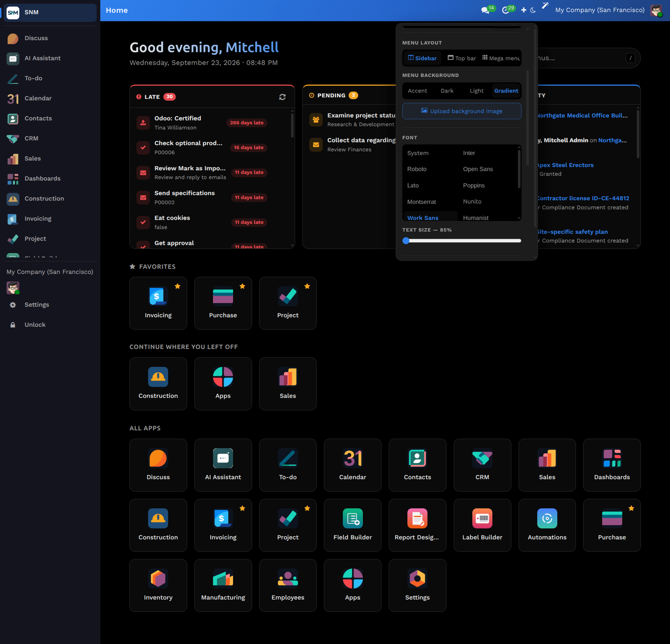Viewport: 670px width, 644px height.
Task: Launch the Field Builder app
Action: point(353,525)
